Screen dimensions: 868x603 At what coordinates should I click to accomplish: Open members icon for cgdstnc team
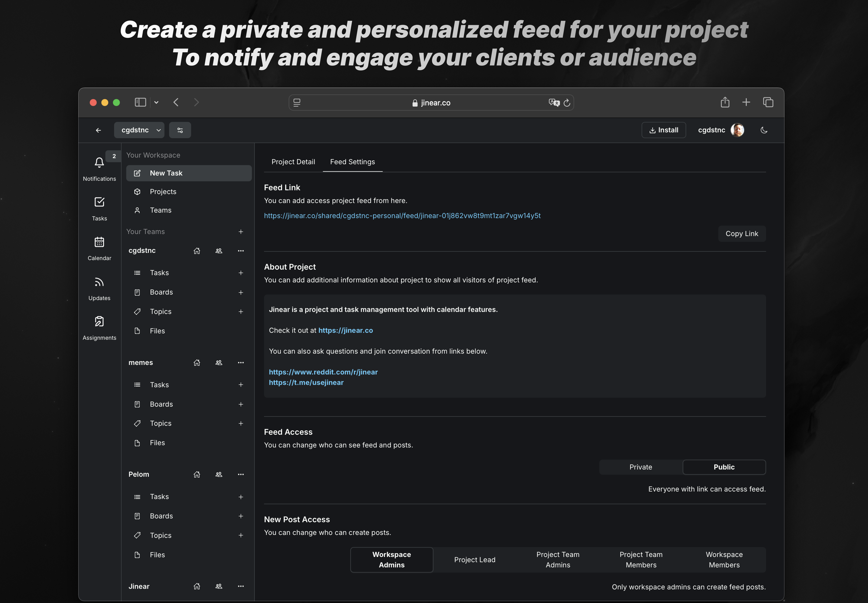point(219,251)
